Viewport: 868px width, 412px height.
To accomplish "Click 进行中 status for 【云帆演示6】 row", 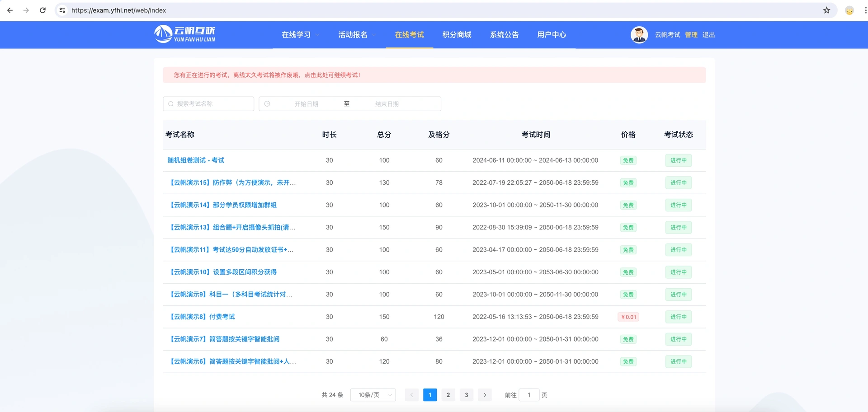I will tap(679, 361).
